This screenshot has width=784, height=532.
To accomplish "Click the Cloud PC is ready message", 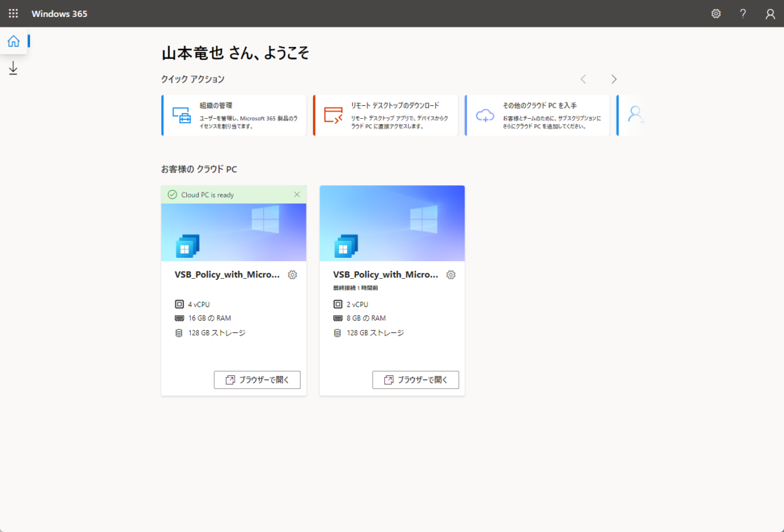I will 208,195.
